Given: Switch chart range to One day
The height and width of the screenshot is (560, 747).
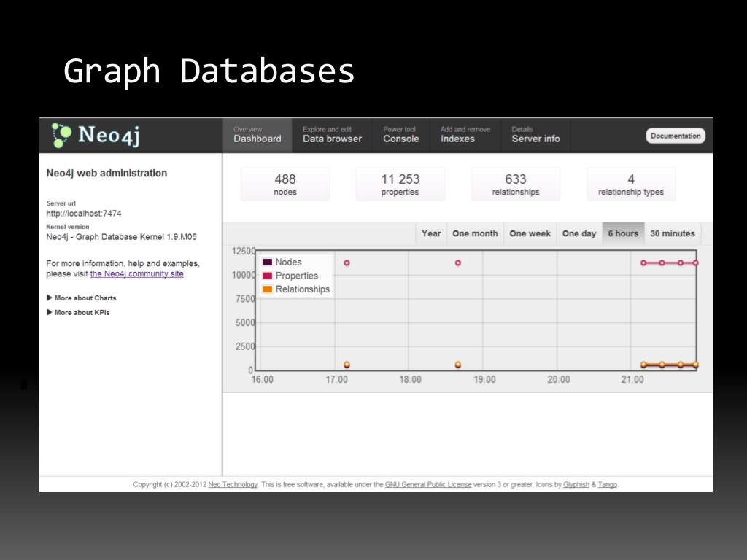Looking at the screenshot, I should 579,234.
